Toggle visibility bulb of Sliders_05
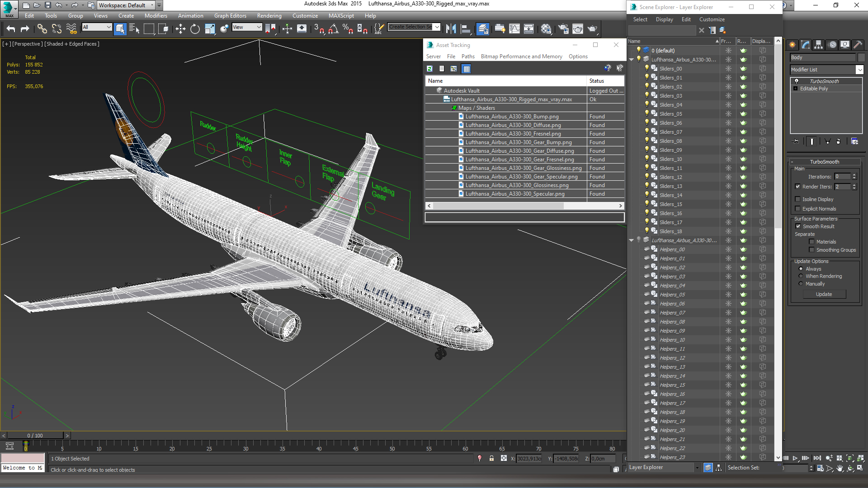The width and height of the screenshot is (868, 488). (x=646, y=113)
